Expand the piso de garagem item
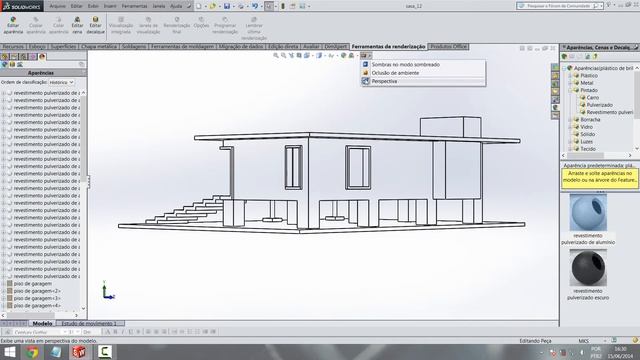The height and width of the screenshot is (360, 640). point(4,284)
